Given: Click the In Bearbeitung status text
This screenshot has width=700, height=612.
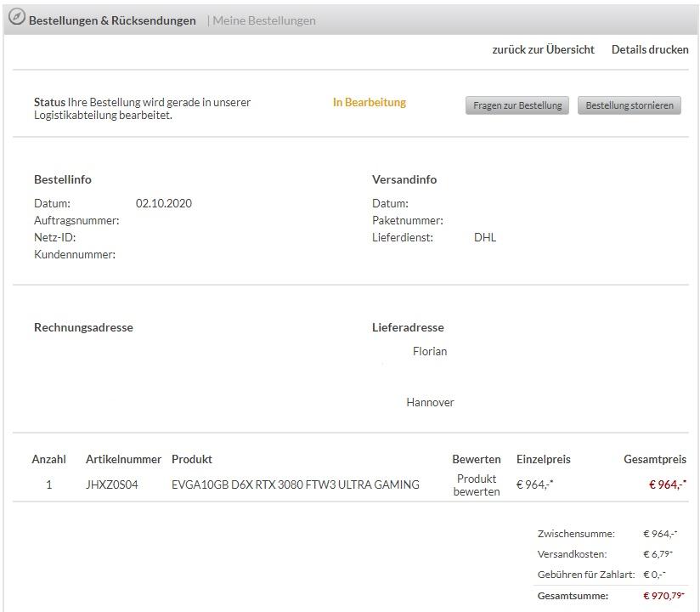Looking at the screenshot, I should pos(370,102).
